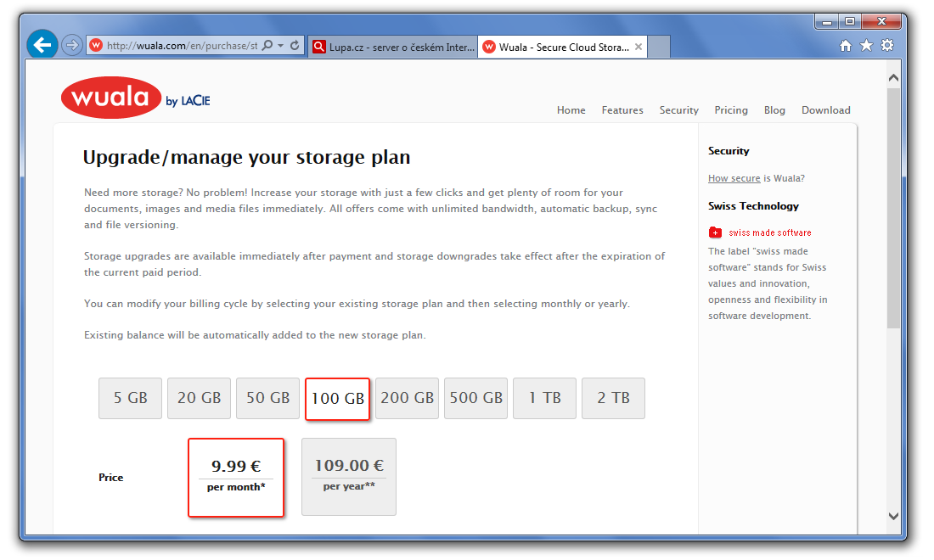Open the Pricing navigation menu item
Viewport: 934px width, 560px height.
[730, 110]
